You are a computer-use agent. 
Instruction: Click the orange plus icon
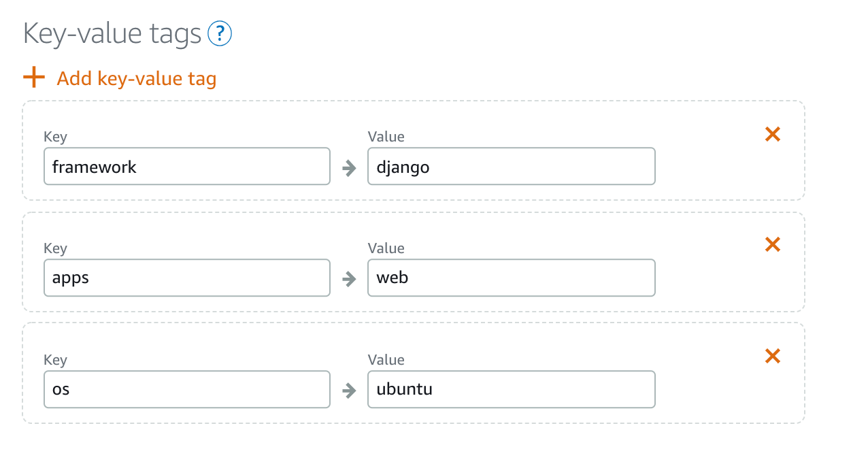[x=34, y=78]
